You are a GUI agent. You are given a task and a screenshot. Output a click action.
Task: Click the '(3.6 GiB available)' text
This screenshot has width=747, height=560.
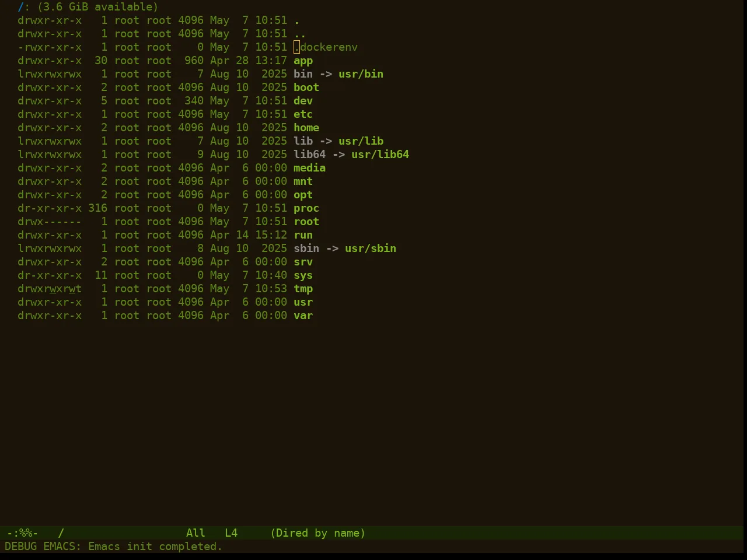[x=98, y=7]
